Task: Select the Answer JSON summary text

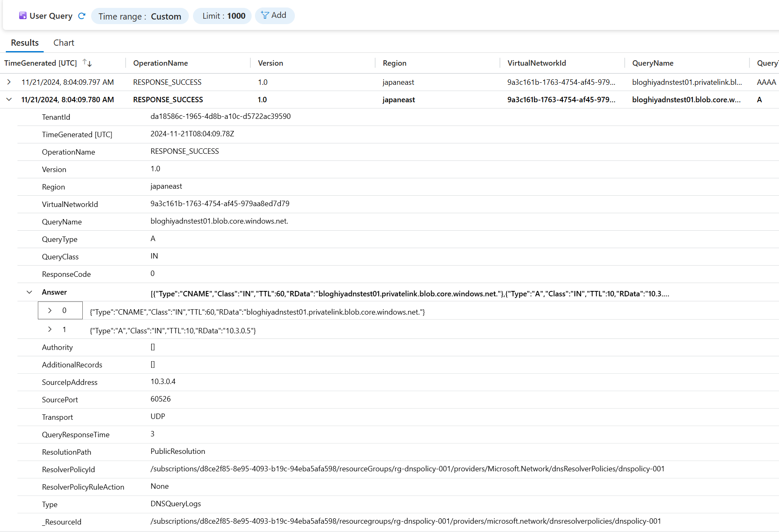Action: (x=410, y=294)
